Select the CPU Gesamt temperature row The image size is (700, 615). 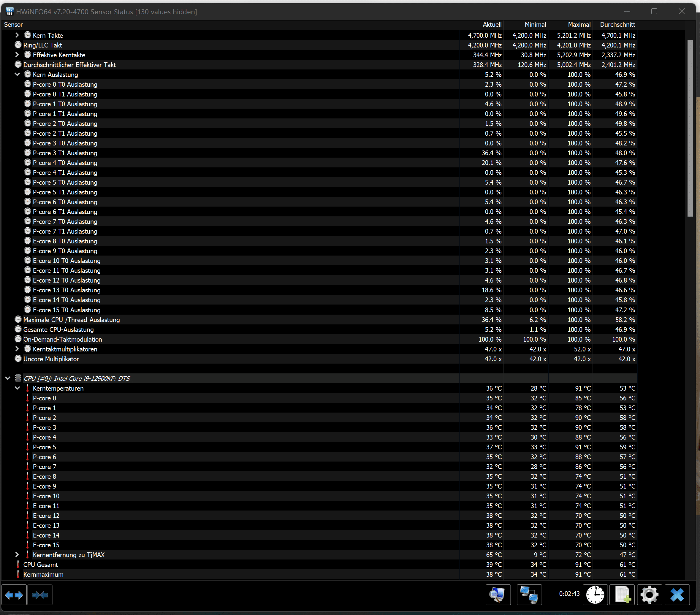[40, 565]
